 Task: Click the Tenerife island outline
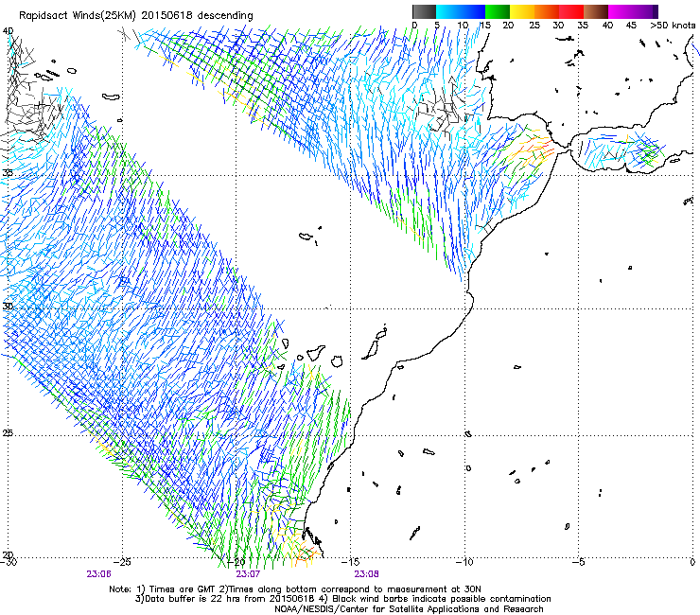(315, 351)
